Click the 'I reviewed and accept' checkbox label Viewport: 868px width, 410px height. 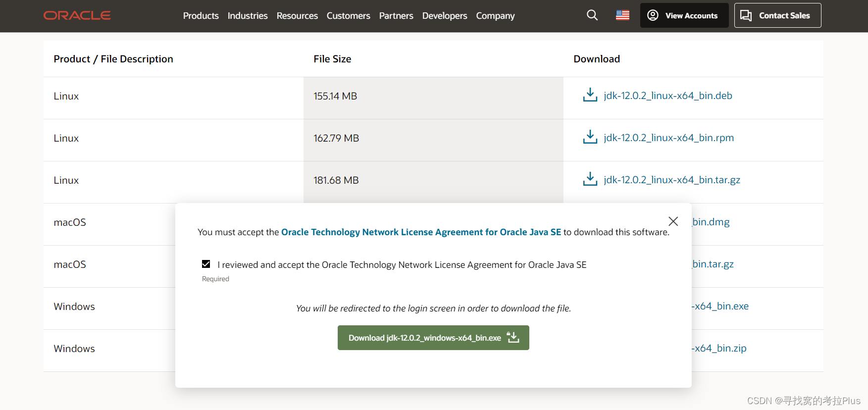pyautogui.click(x=402, y=265)
